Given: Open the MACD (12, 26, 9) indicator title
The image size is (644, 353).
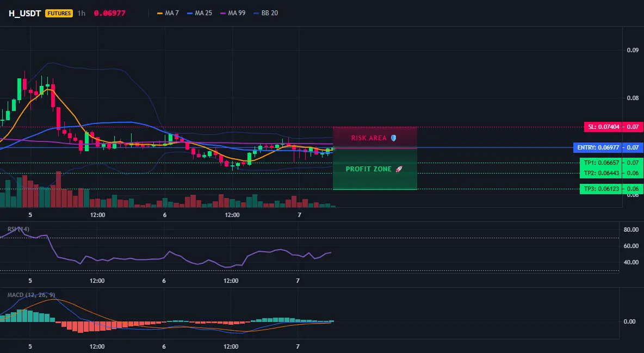Looking at the screenshot, I should coord(32,295).
